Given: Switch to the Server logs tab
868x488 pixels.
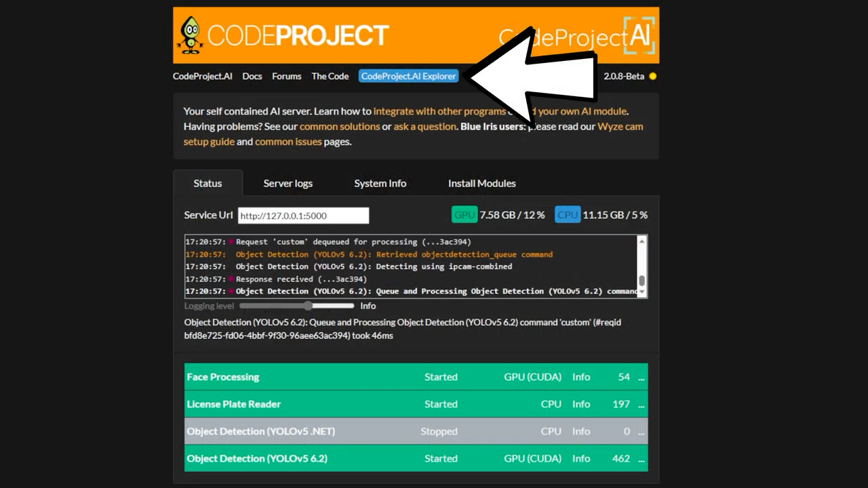Looking at the screenshot, I should click(x=288, y=183).
